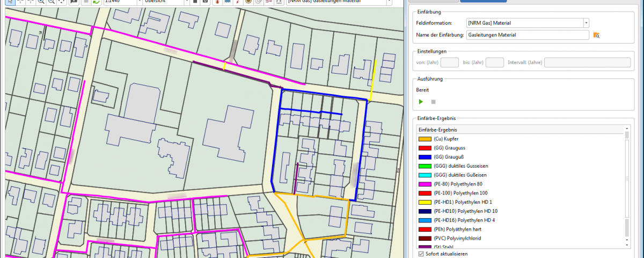This screenshot has width=644, height=258.
Task: Open saved colorings with the folder search icon
Action: (x=596, y=35)
